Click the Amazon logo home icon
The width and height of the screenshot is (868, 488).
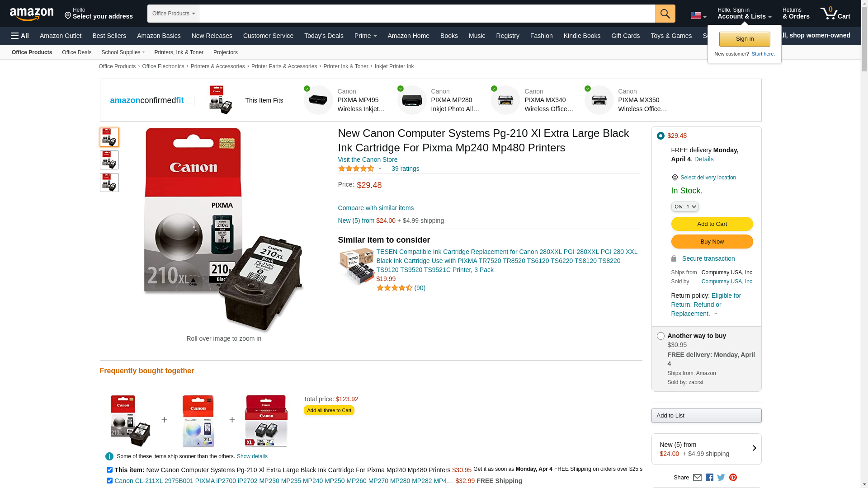click(32, 14)
